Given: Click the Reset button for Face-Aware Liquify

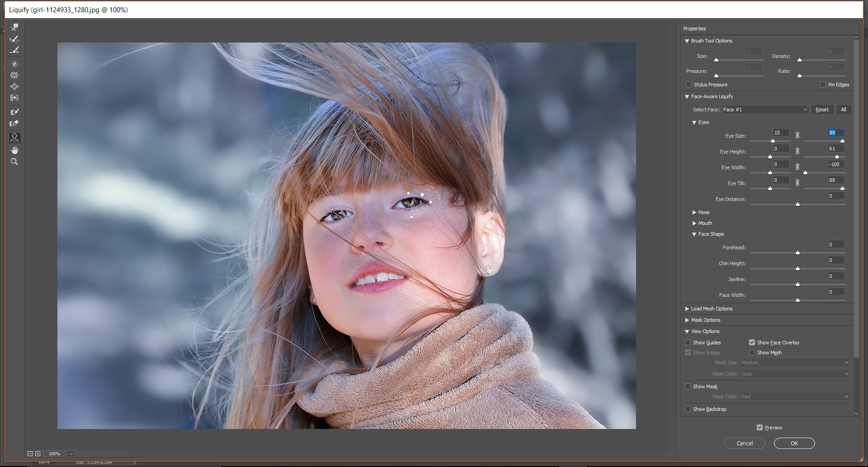Looking at the screenshot, I should tap(822, 110).
